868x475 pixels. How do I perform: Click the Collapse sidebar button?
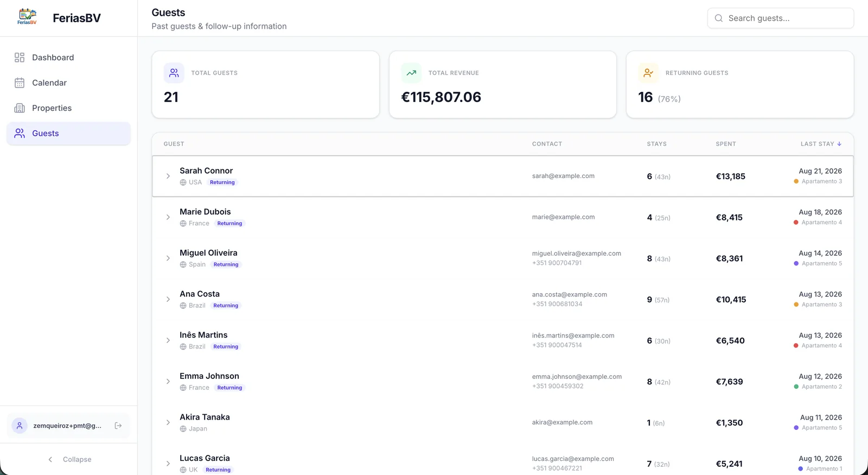69,459
